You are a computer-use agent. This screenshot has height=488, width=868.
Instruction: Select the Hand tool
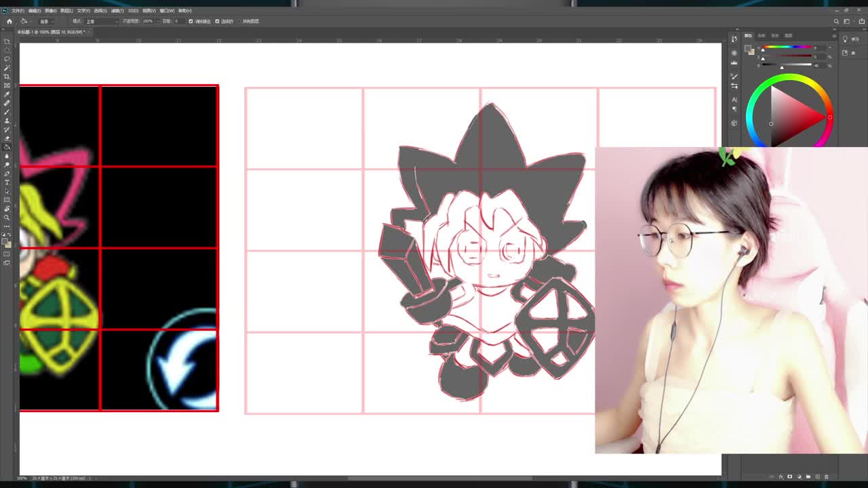coord(7,208)
